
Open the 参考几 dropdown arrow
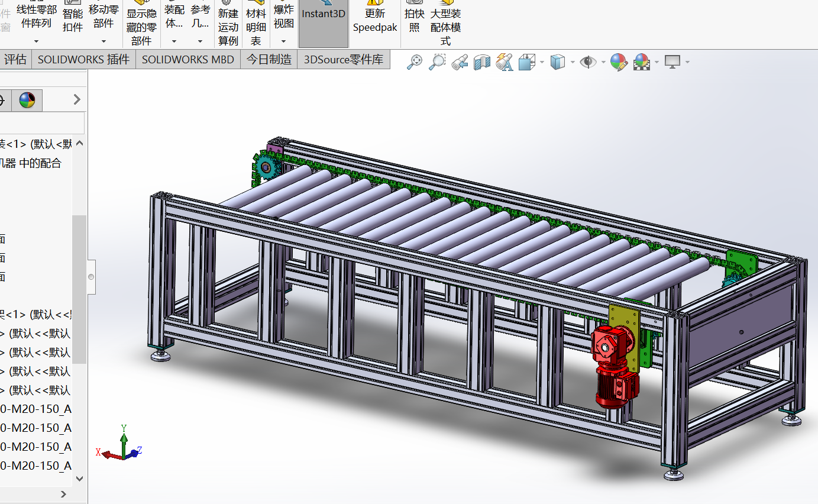(201, 41)
